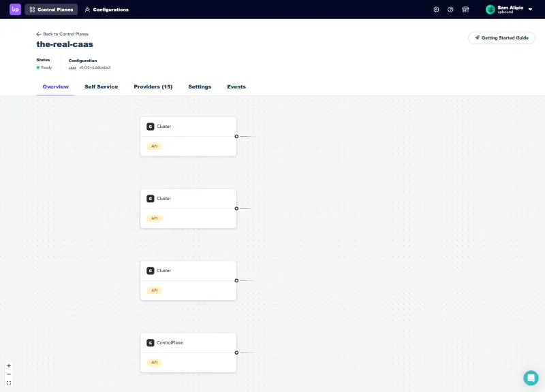
Task: Open the caas configuration link
Action: coord(72,67)
